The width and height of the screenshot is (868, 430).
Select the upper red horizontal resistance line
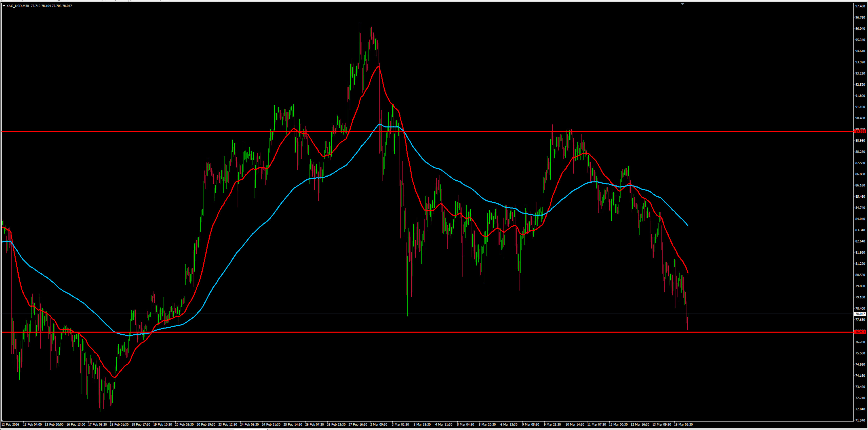[135, 132]
